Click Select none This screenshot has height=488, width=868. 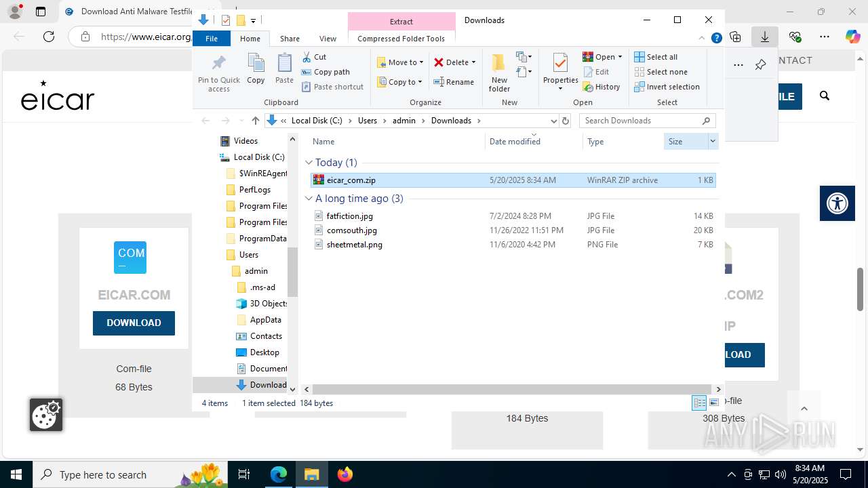(660, 72)
